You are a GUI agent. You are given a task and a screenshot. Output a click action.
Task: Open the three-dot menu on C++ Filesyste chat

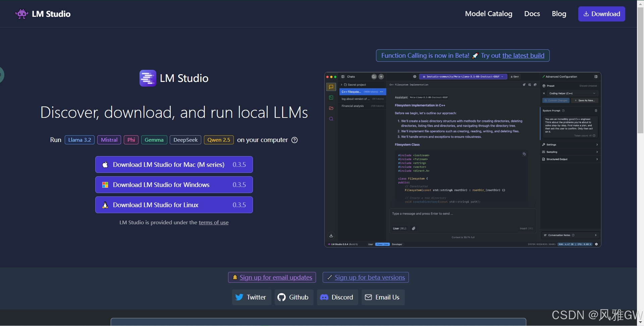[381, 92]
